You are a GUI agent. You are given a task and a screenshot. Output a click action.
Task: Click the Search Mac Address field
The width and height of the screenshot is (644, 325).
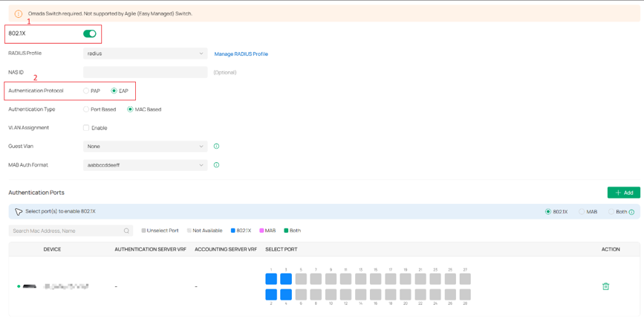pos(71,231)
